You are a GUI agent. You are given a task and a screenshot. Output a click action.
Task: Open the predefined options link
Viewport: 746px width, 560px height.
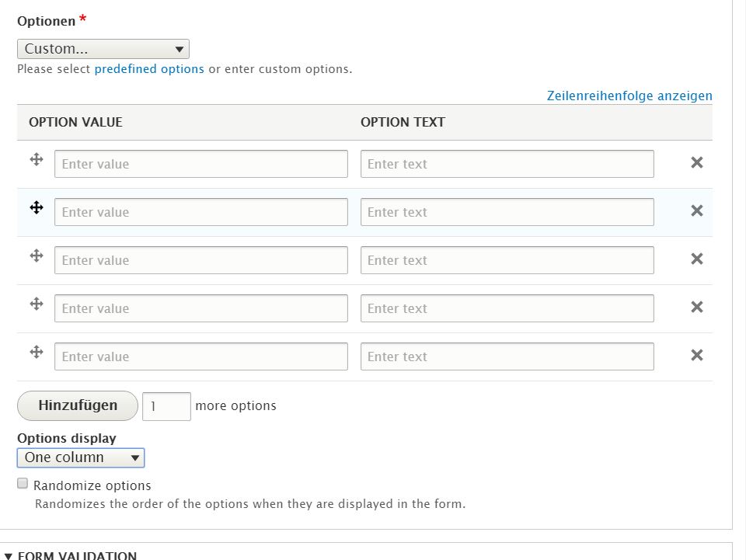point(149,69)
